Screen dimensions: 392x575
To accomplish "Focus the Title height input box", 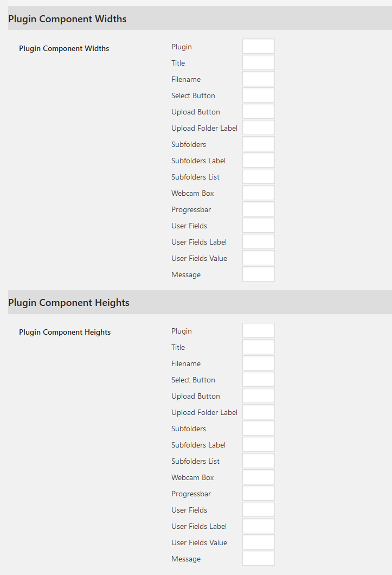I will click(x=259, y=347).
